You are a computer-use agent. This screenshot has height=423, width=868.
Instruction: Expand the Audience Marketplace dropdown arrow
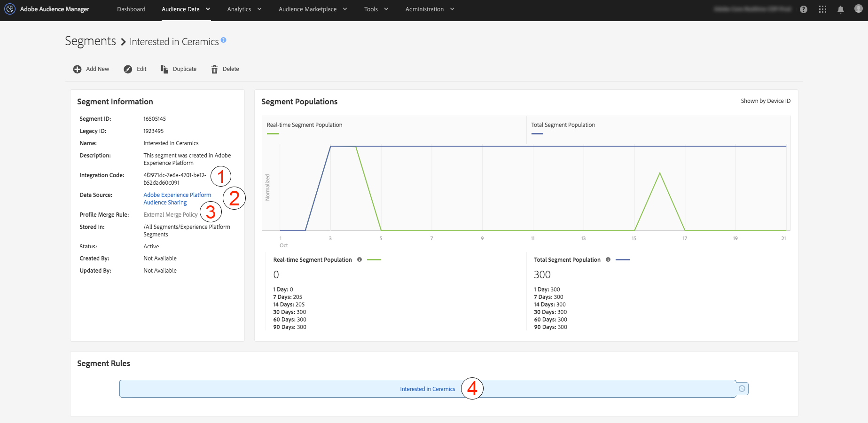345,9
